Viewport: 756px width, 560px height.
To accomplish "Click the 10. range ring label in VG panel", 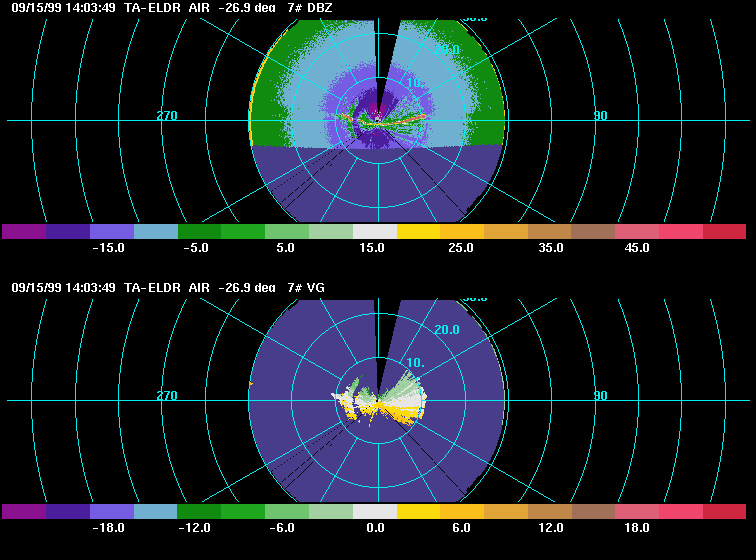I will [x=415, y=362].
